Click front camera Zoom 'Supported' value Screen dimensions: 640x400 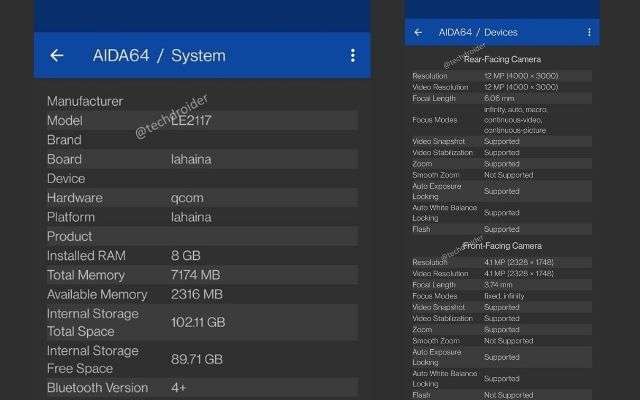tap(502, 329)
